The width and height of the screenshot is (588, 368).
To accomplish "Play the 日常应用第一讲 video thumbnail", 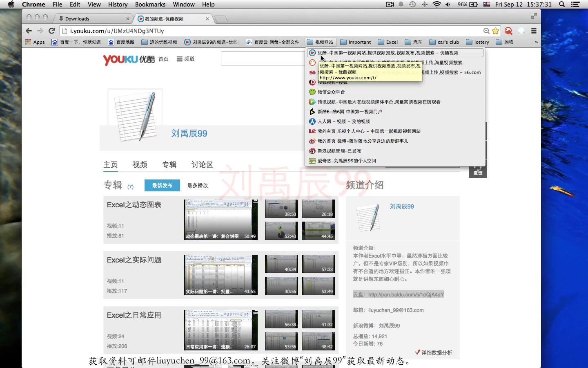I will tap(221, 330).
